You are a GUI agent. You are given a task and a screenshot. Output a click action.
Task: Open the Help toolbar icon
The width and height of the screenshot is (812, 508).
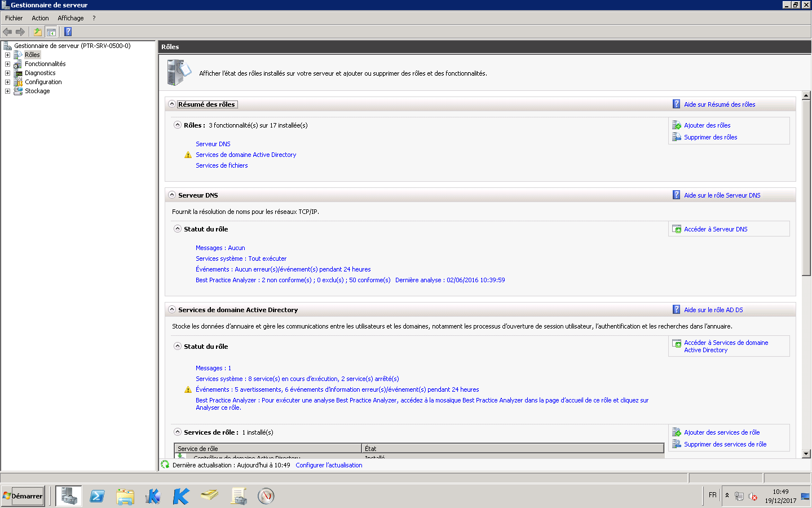click(x=68, y=32)
